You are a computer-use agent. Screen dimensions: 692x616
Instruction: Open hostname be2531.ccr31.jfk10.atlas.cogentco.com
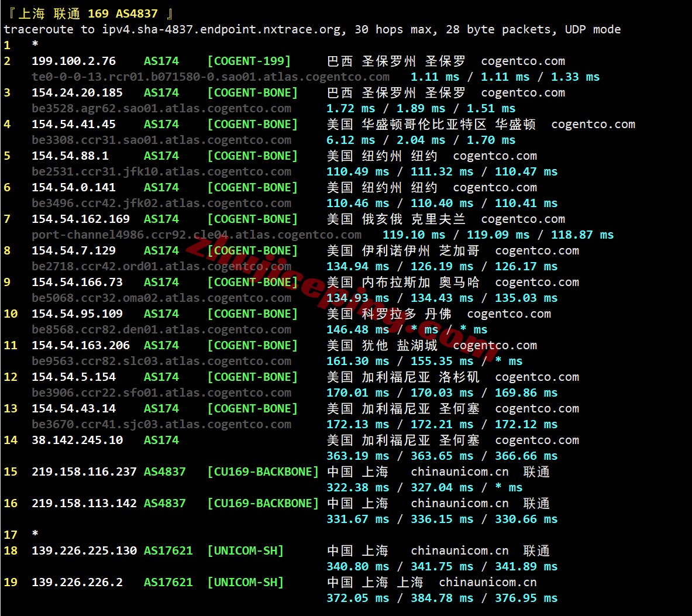click(161, 171)
